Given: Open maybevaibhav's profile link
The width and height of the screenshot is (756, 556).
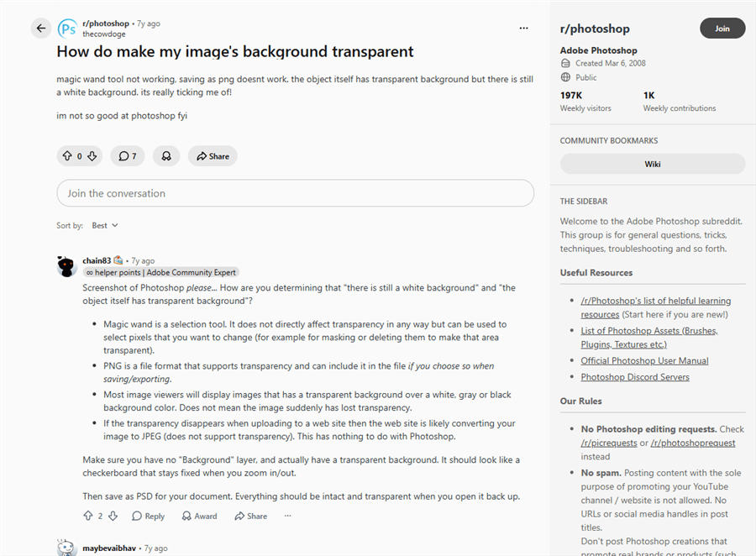Looking at the screenshot, I should point(109,548).
